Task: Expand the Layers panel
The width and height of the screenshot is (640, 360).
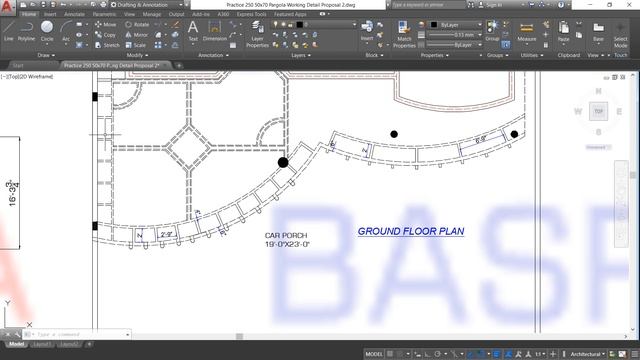Action: tap(301, 55)
